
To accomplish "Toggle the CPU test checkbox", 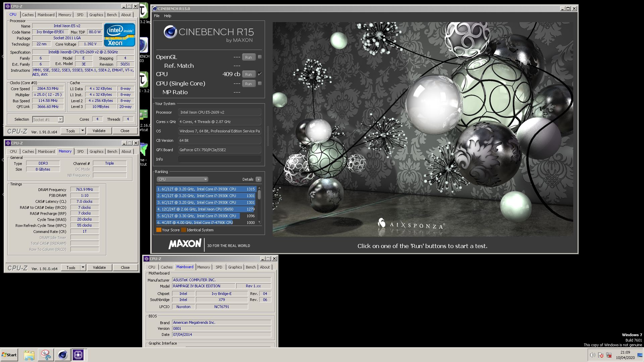I will click(260, 74).
